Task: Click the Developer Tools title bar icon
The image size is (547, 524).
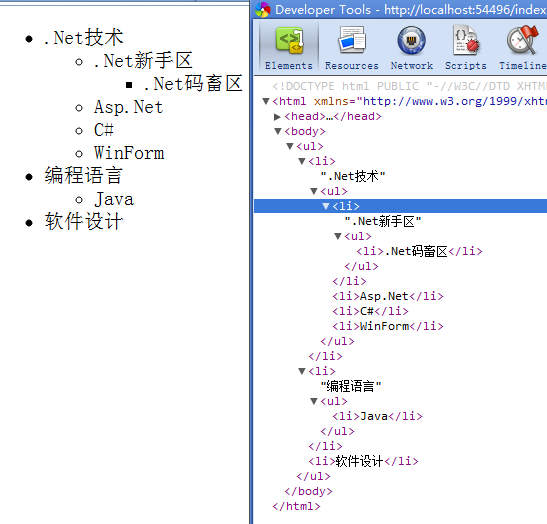Action: pyautogui.click(x=263, y=10)
